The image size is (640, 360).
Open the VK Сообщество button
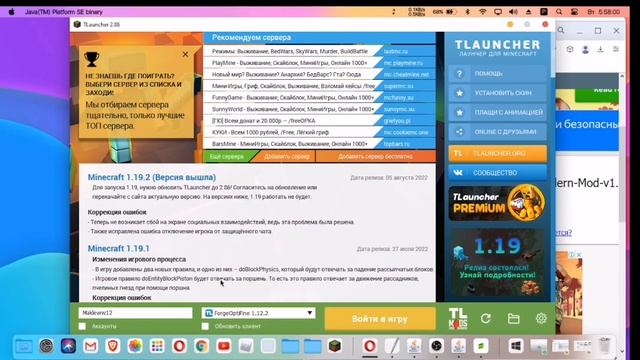click(497, 173)
